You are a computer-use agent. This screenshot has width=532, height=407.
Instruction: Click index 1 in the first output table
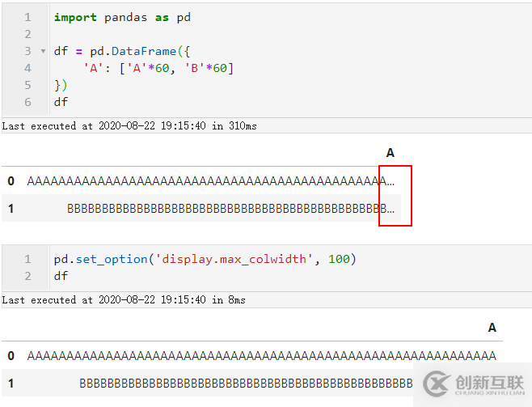pos(11,209)
